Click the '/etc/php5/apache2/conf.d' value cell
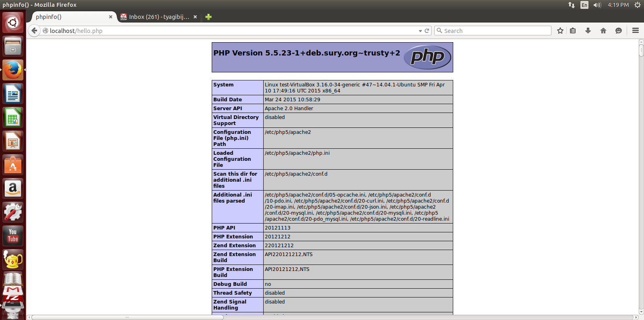The height and width of the screenshot is (320, 644). (358, 180)
